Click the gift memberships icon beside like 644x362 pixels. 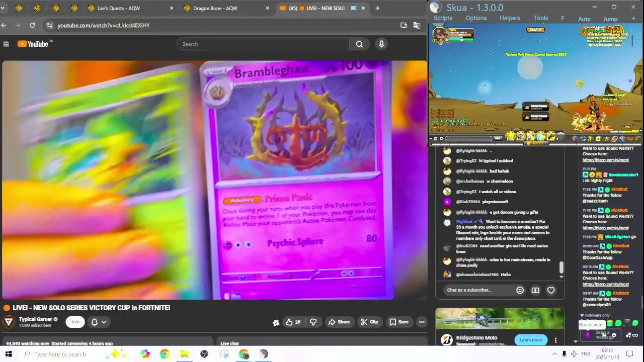276,322
